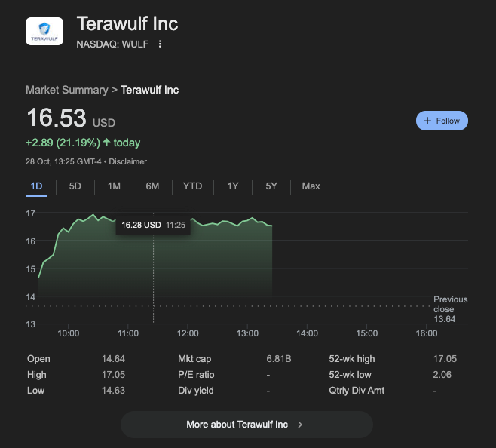
Task: Click the Terawulf logo thumbnail
Action: coord(44,31)
